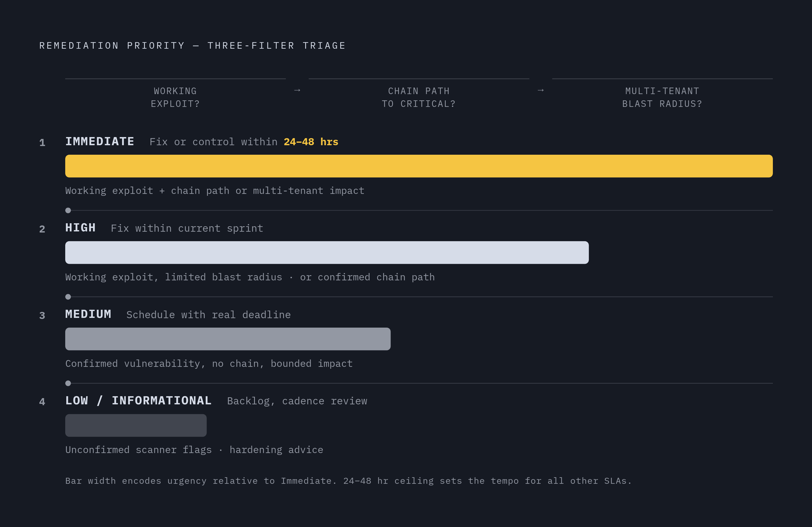The height and width of the screenshot is (527, 812).
Task: Click rank number 1 beside IMMEDIATE
Action: [x=42, y=143]
